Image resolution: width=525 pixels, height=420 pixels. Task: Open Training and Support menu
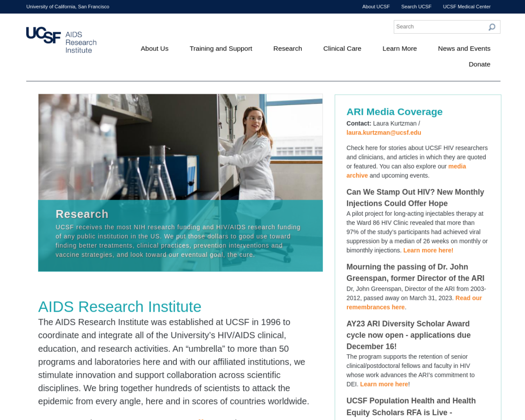tap(221, 48)
